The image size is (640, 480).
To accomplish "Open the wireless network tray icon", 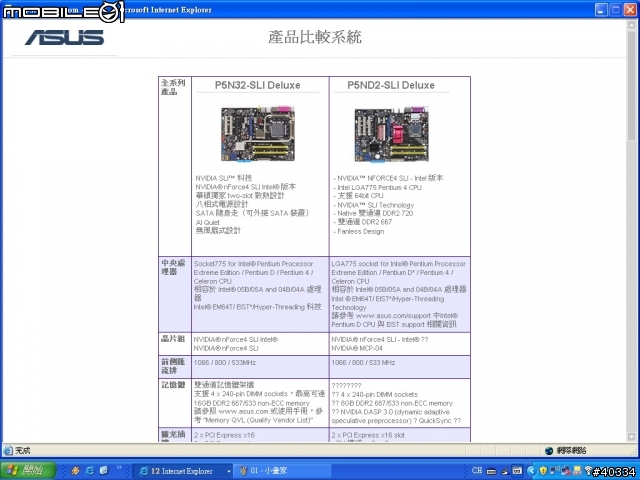I will (588, 470).
